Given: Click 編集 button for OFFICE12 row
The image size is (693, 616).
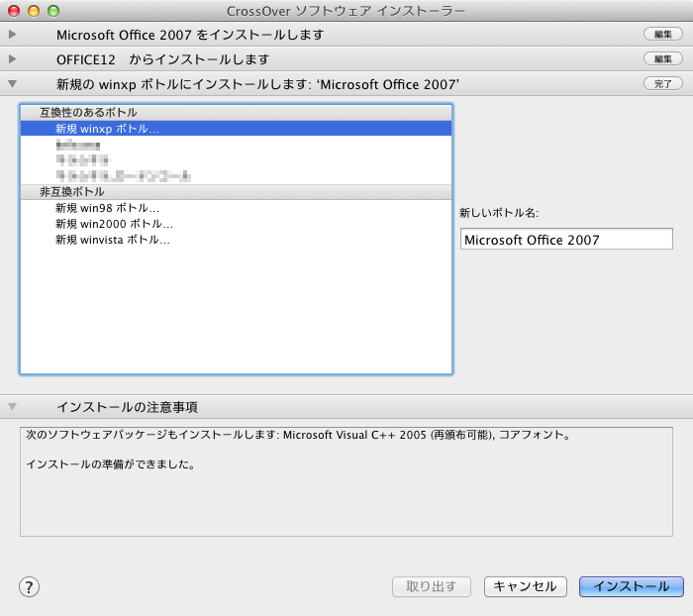Looking at the screenshot, I should pyautogui.click(x=663, y=58).
